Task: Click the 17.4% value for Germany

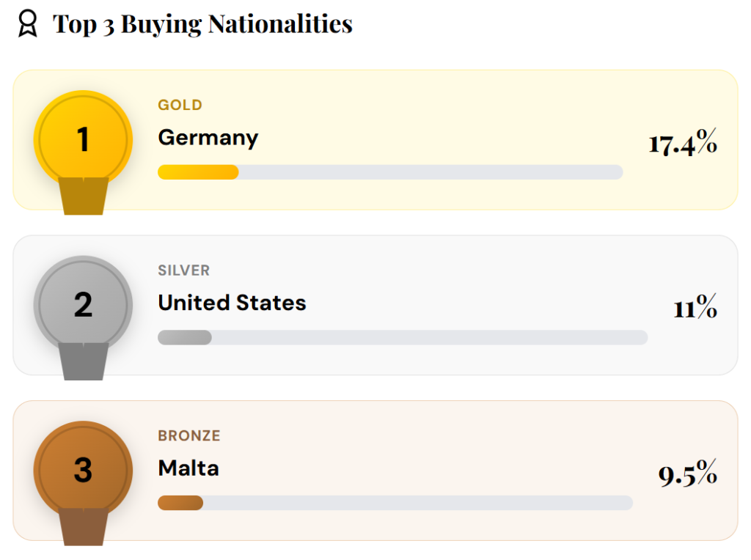Action: coord(682,143)
